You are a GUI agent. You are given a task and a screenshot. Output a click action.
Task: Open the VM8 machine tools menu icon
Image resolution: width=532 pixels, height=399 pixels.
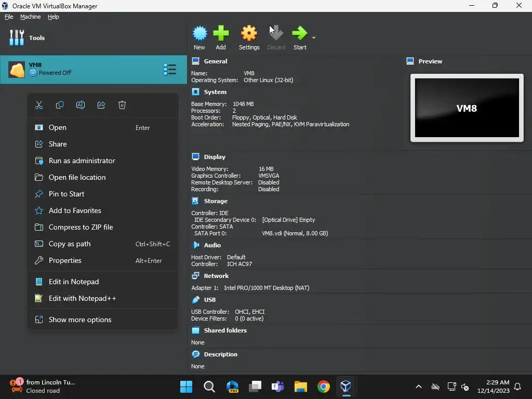pyautogui.click(x=170, y=70)
